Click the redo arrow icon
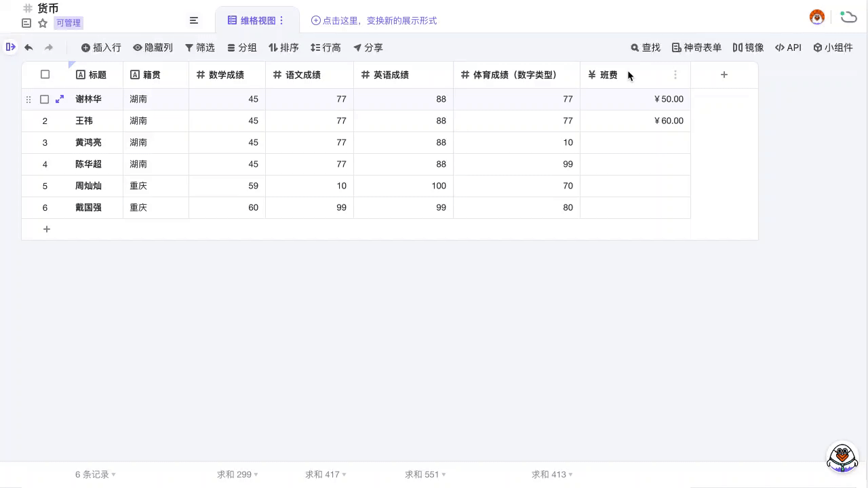 point(47,47)
